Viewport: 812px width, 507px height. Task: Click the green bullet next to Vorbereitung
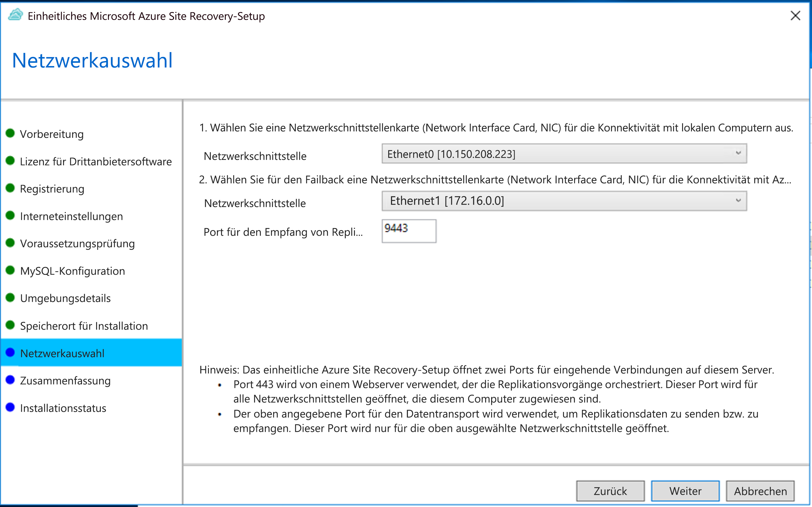(10, 133)
